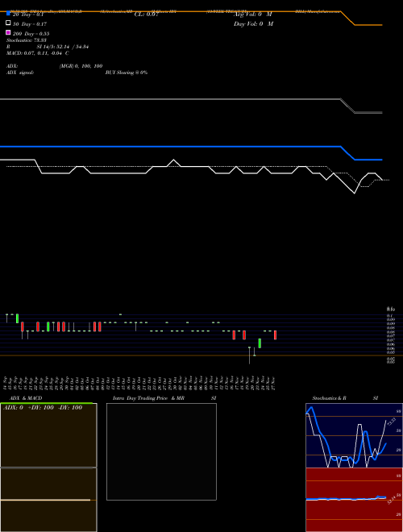Click the last red candlestick on the price chart

275,335
